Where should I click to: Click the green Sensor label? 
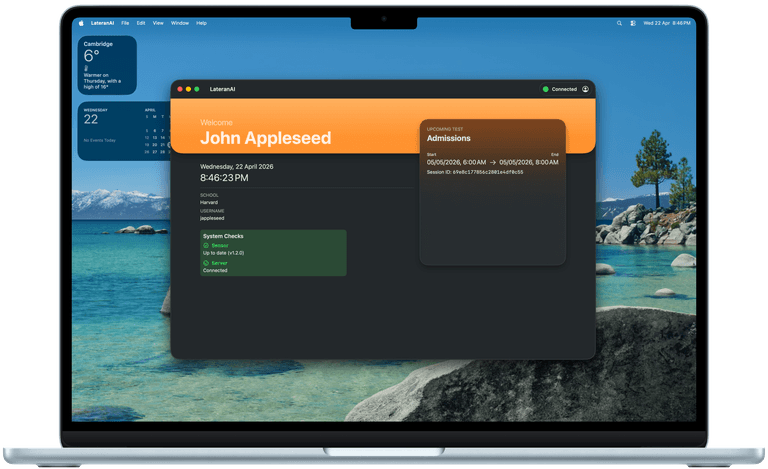coord(220,245)
